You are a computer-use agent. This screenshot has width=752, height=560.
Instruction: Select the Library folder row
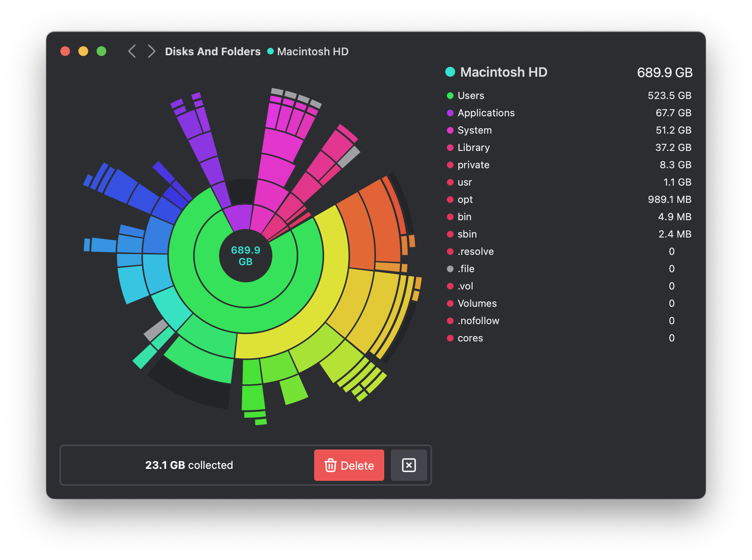569,148
